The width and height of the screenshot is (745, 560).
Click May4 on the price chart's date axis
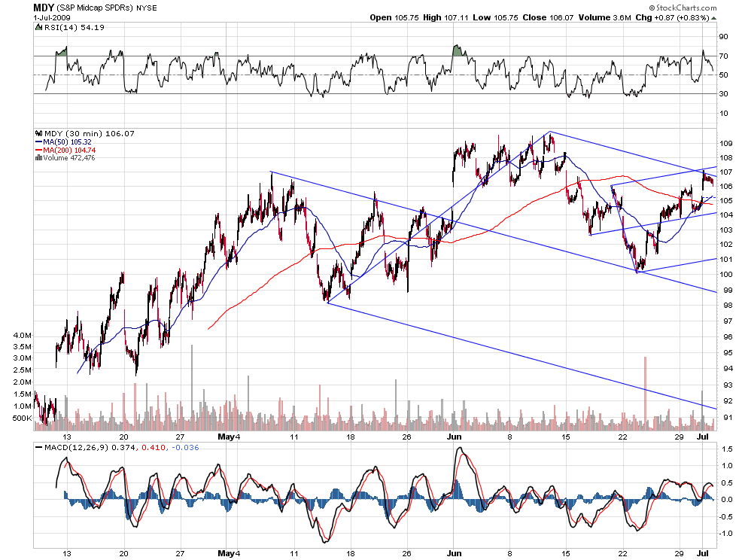pos(229,437)
